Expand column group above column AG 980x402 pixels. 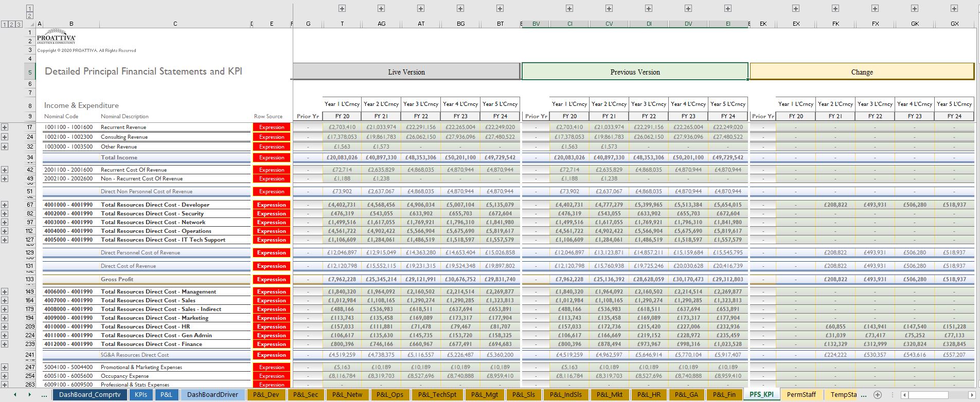coord(381,8)
